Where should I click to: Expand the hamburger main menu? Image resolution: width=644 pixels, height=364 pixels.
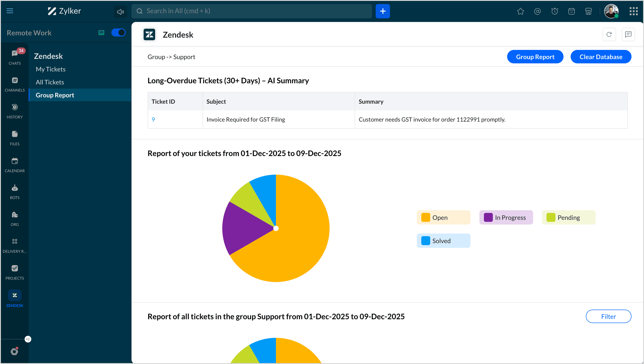[x=10, y=11]
